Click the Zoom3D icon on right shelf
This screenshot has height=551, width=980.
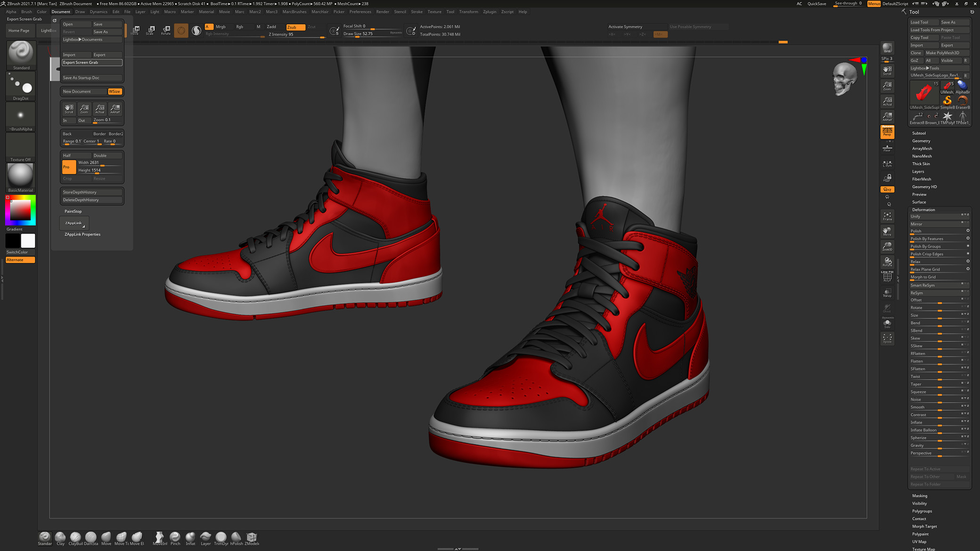tap(887, 246)
